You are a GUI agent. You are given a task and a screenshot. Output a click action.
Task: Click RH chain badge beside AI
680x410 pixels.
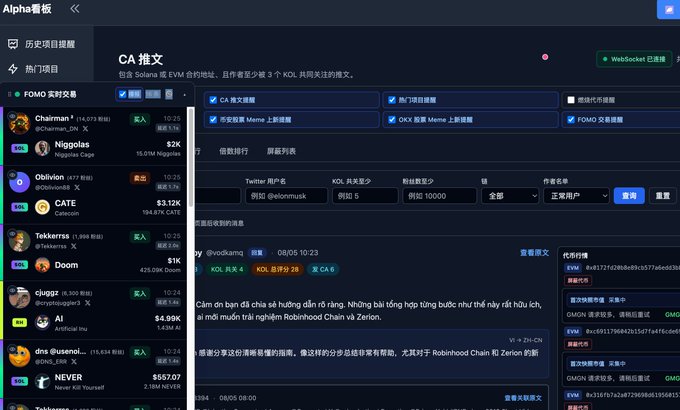point(20,322)
